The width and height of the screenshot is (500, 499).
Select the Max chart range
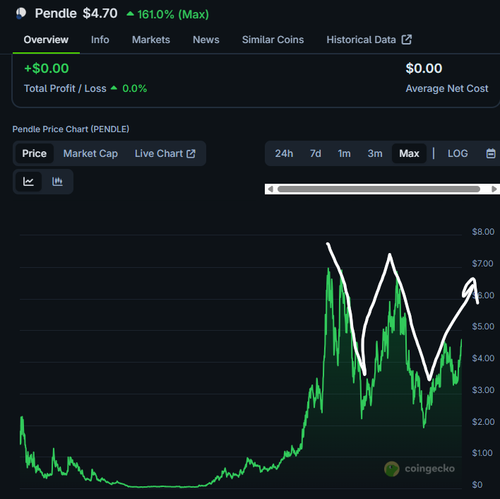tap(409, 153)
